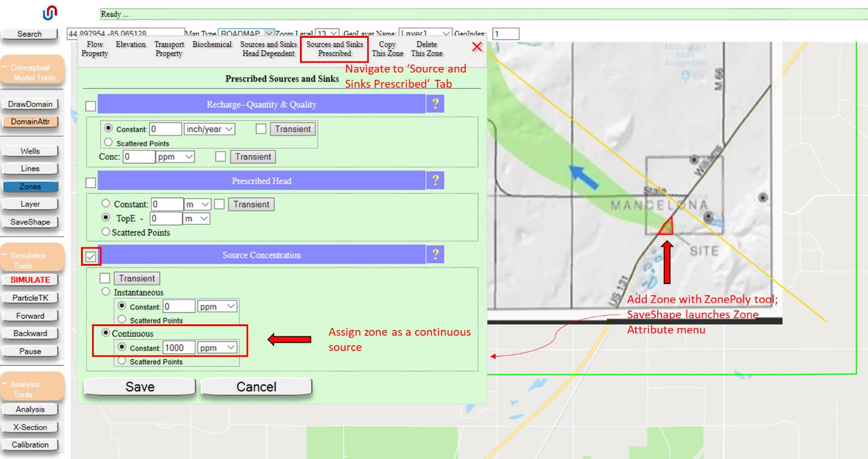The height and width of the screenshot is (459, 868).
Task: Open Prescribed Head Constant m units dropdown
Action: click(197, 204)
